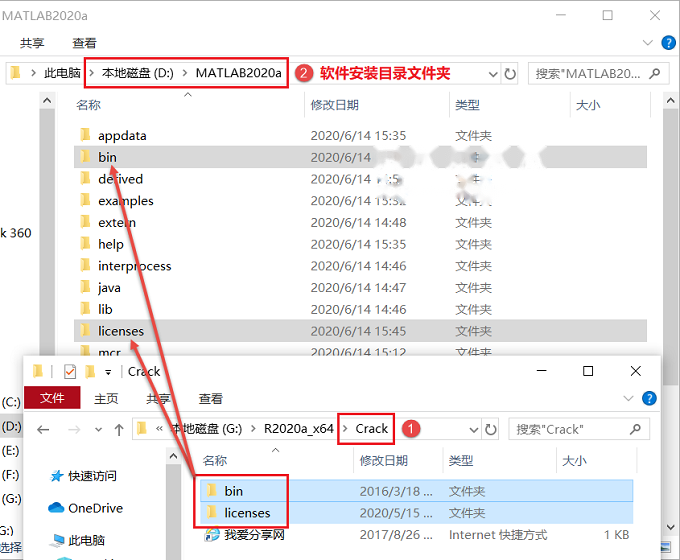Click 2020/6/14 14:48 date of extern

pyautogui.click(x=358, y=223)
